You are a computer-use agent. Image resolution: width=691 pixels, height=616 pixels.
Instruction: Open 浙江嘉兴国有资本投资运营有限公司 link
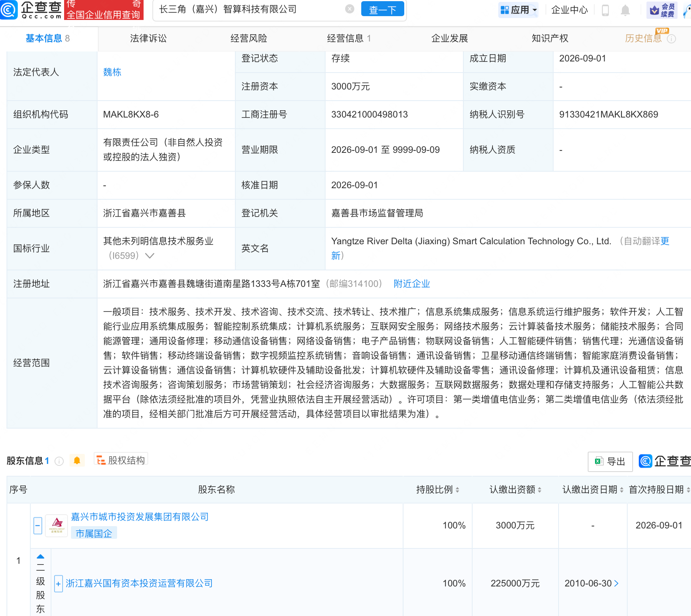click(139, 583)
